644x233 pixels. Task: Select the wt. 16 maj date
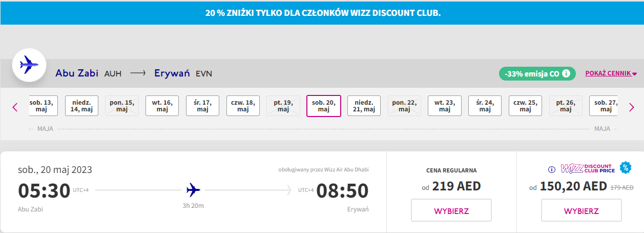pos(162,106)
